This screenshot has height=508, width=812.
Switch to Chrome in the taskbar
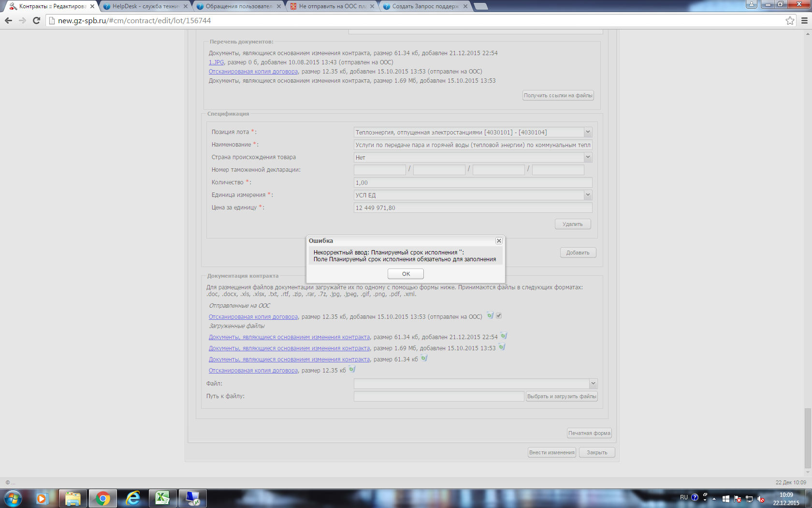tap(102, 498)
